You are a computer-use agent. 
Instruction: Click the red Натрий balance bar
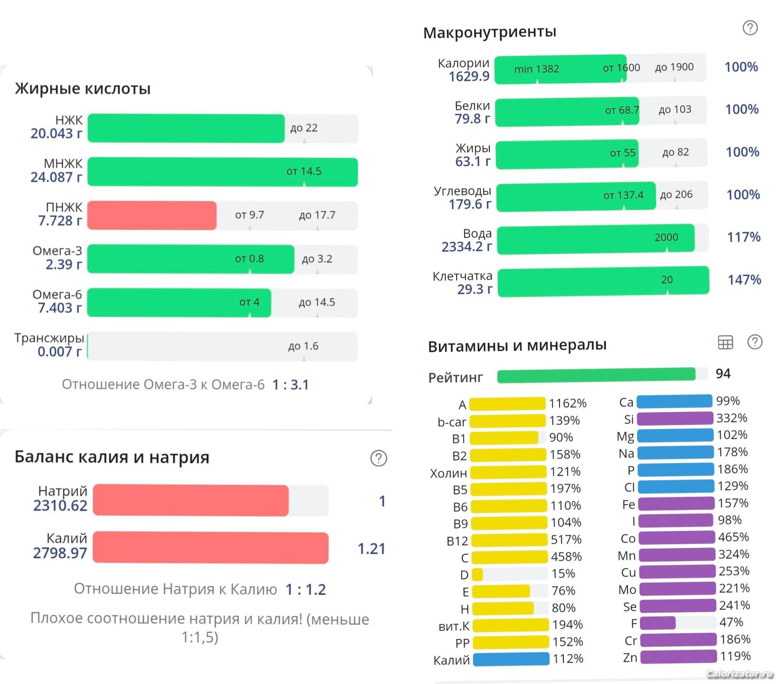(211, 501)
